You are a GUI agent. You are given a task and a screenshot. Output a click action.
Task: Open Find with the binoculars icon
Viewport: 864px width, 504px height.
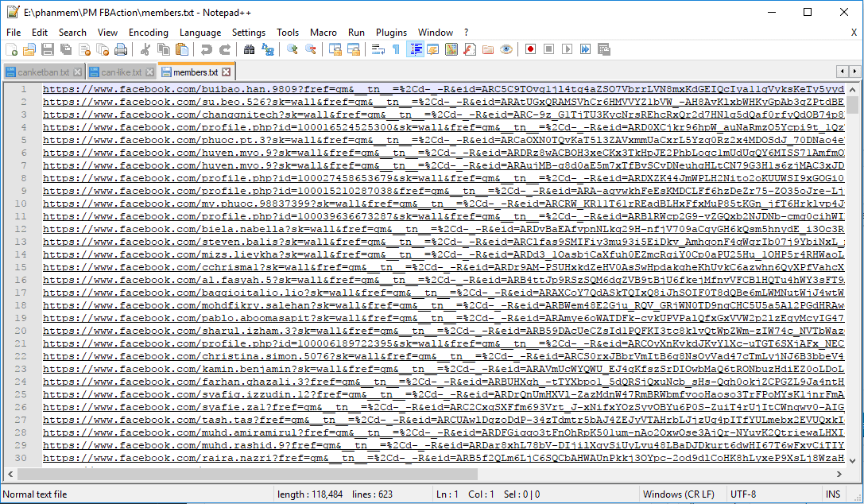pyautogui.click(x=249, y=49)
